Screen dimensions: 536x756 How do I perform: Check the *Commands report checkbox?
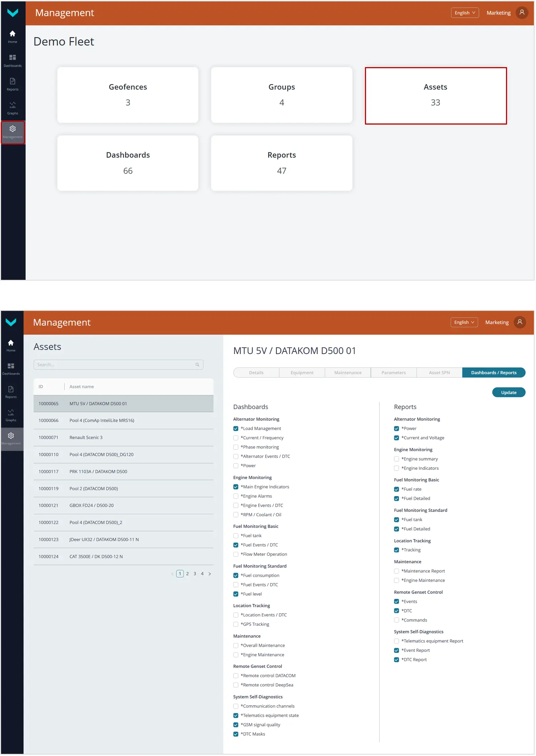(396, 620)
